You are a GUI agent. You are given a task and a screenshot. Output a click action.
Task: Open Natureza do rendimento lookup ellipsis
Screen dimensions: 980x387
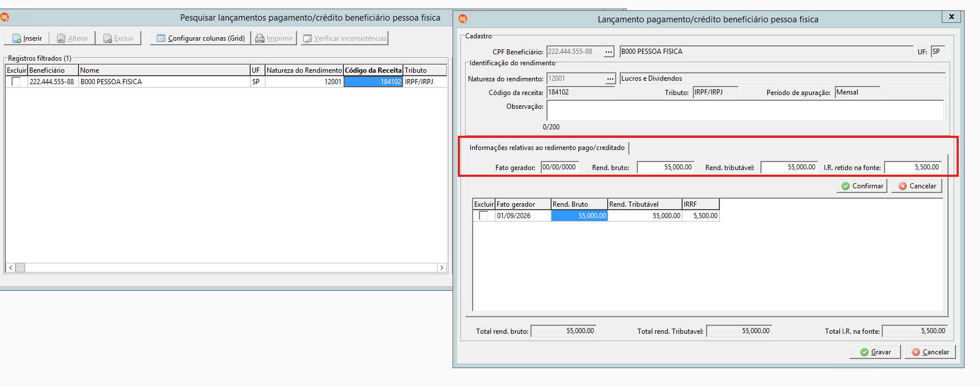click(610, 79)
